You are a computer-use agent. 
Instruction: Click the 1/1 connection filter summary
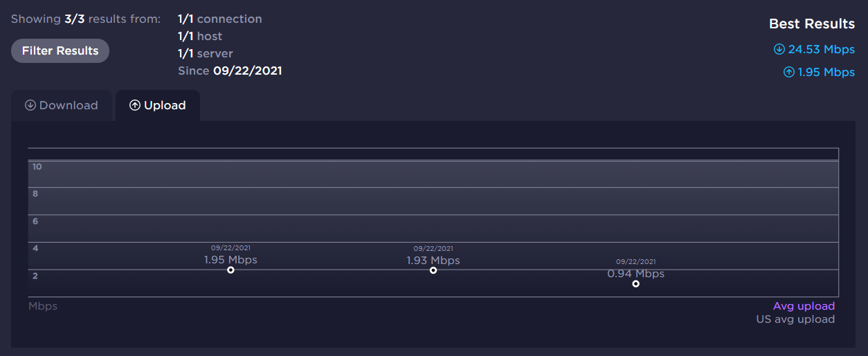click(x=219, y=19)
